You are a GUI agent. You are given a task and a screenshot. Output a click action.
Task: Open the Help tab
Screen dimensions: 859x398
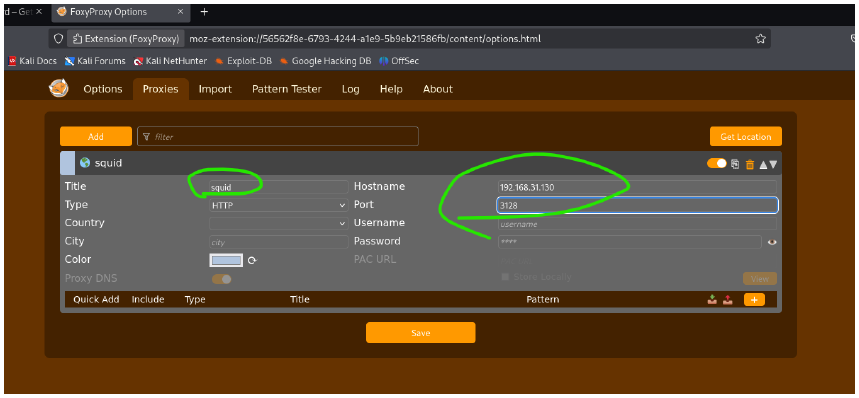tap(391, 89)
